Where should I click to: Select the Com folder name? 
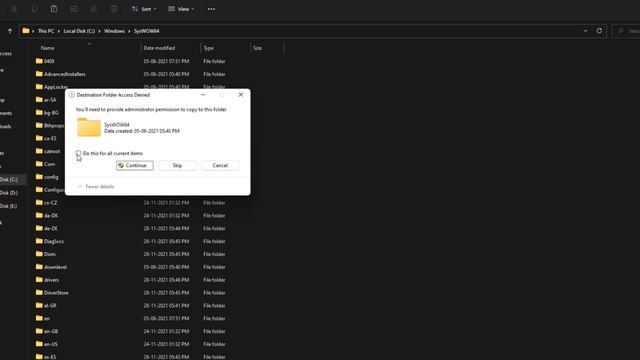pyautogui.click(x=49, y=164)
